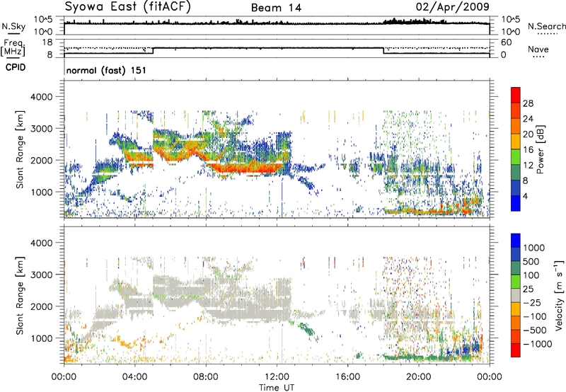This screenshot has height=392, width=566.
Task: Click the grey segment of the velocity colorbar
Action: click(516, 295)
